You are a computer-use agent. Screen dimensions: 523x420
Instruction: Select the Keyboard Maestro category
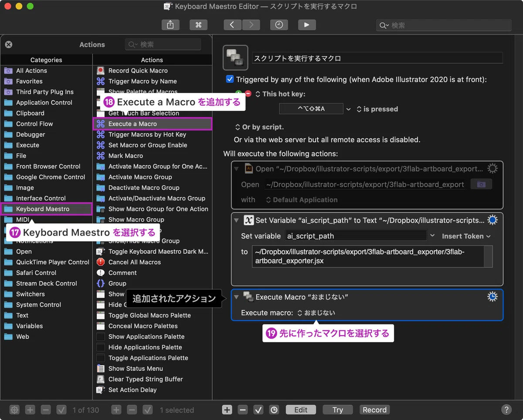click(47, 209)
